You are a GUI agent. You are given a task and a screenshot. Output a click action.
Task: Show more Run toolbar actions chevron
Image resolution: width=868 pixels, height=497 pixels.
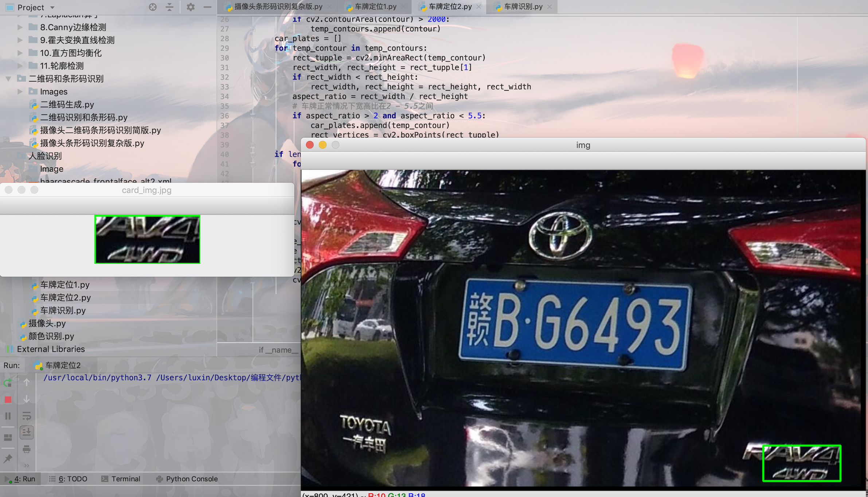point(27,465)
